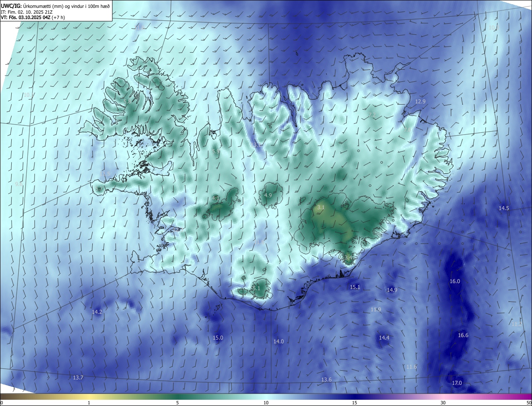532x406 pixels.
Task: Click the 13.7 value label on the map
Action: click(78, 377)
